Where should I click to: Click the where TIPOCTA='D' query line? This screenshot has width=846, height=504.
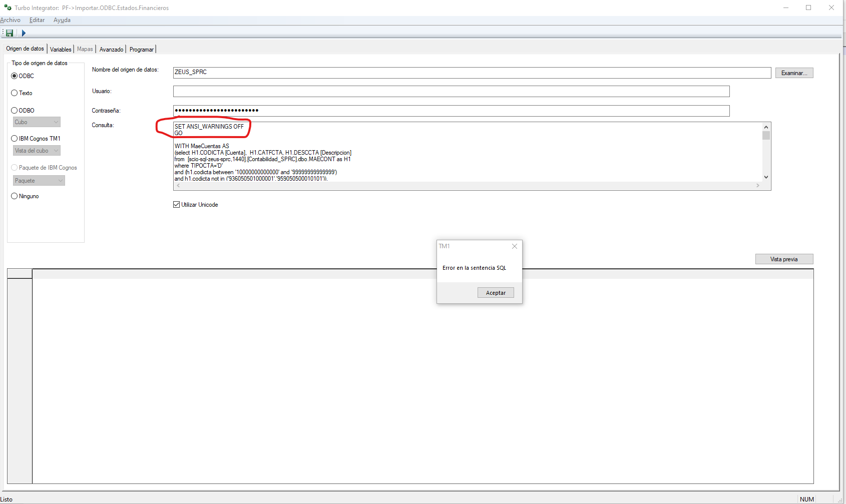199,166
